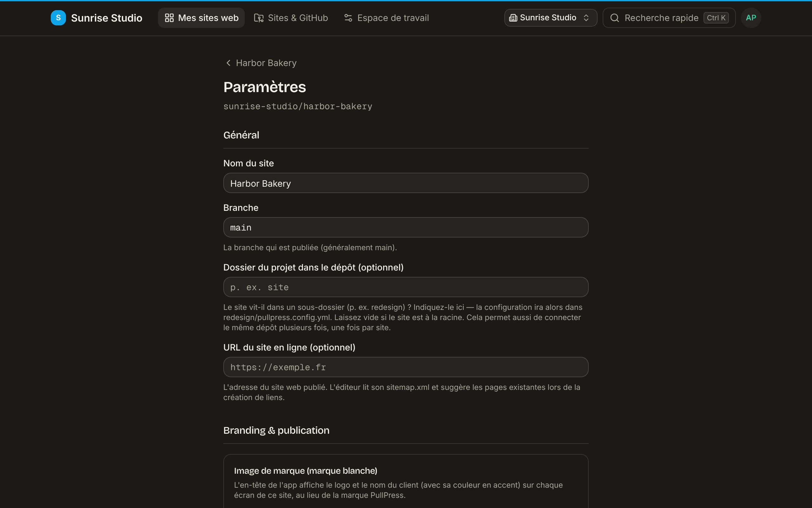Click the blue Sunrise Studio logo icon
812x508 pixels.
coord(58,18)
